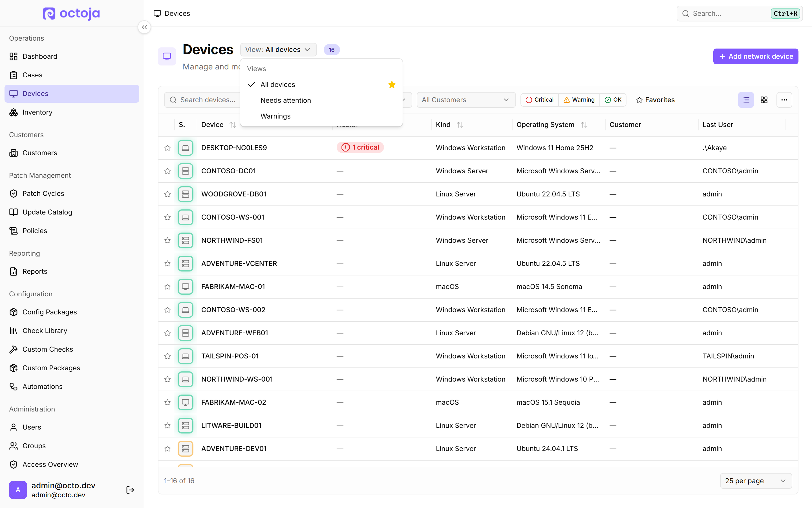This screenshot has height=508, width=812.
Task: Favorite the CONTOSO-DC01 device star
Action: click(167, 171)
